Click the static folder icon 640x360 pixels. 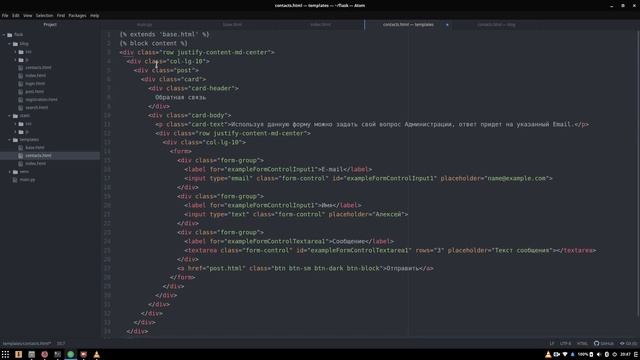click(x=15, y=116)
